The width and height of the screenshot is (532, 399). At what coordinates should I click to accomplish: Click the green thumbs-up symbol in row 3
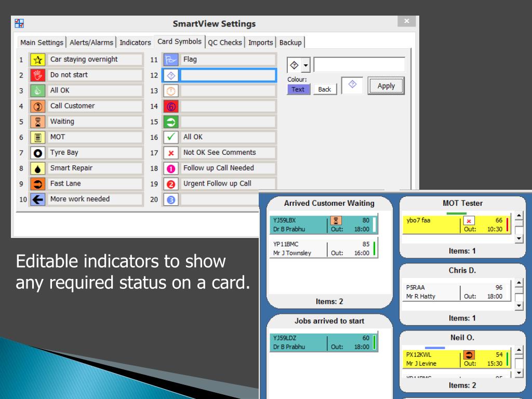tap(37, 90)
